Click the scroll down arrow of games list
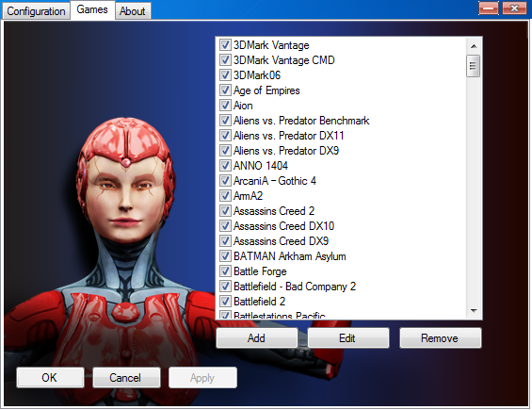532x410 pixels. (474, 310)
